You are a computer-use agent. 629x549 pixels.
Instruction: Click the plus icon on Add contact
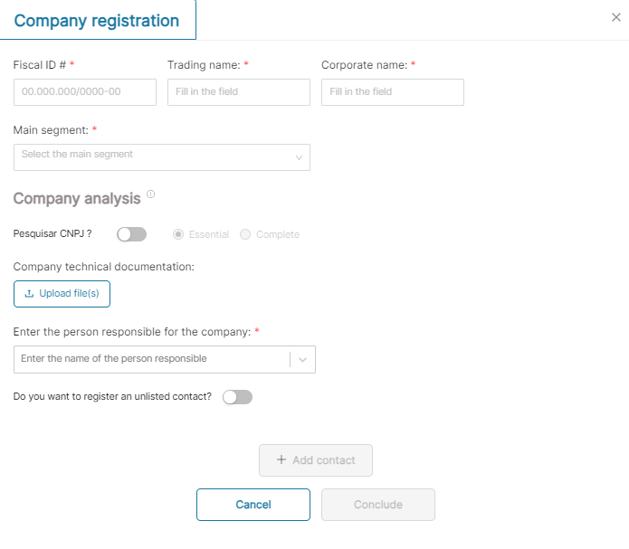tap(281, 460)
